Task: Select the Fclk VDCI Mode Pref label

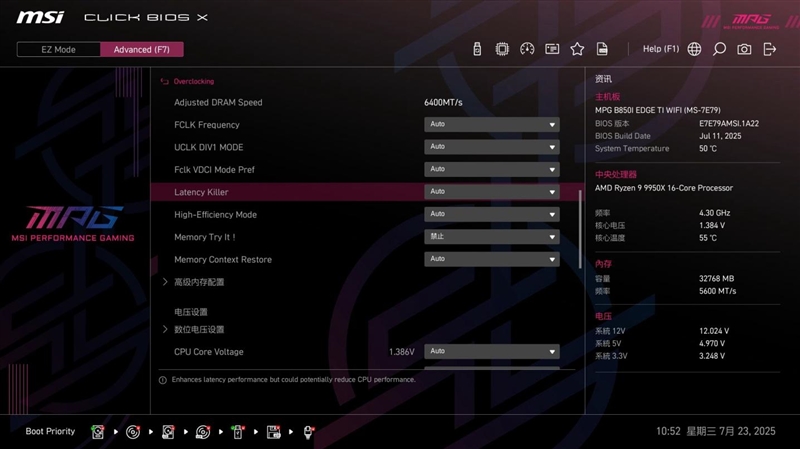Action: tap(214, 170)
